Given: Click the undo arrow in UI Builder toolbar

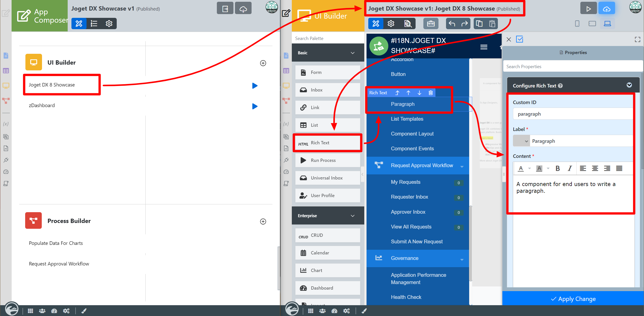Looking at the screenshot, I should (452, 24).
